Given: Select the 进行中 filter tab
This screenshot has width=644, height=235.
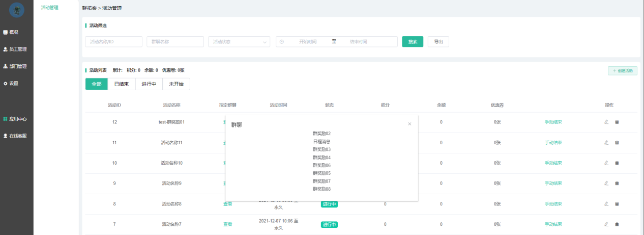Looking at the screenshot, I should click(149, 84).
